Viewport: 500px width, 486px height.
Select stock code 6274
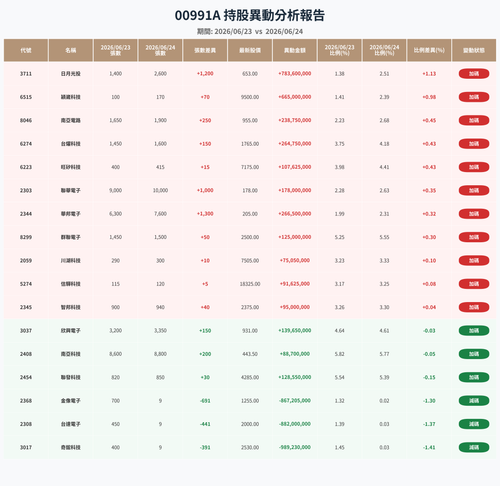point(26,144)
